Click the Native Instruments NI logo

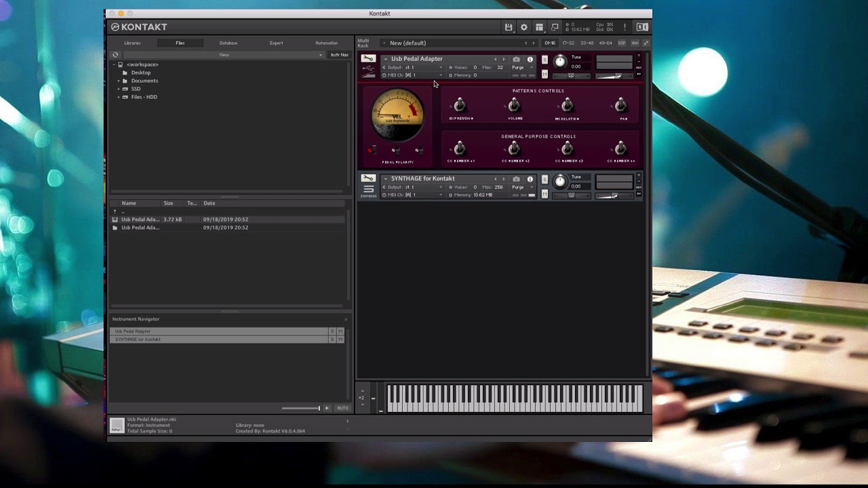pos(642,27)
